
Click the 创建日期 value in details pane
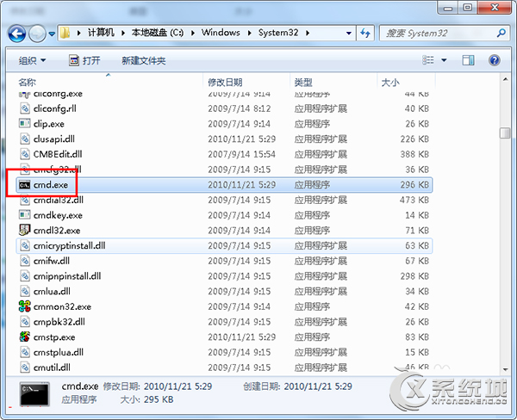pyautogui.click(x=318, y=386)
